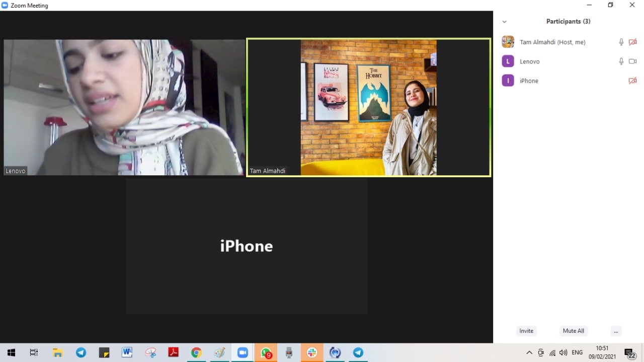Open the Zoom icon in taskbar
This screenshot has height=362, width=644.
click(x=243, y=352)
